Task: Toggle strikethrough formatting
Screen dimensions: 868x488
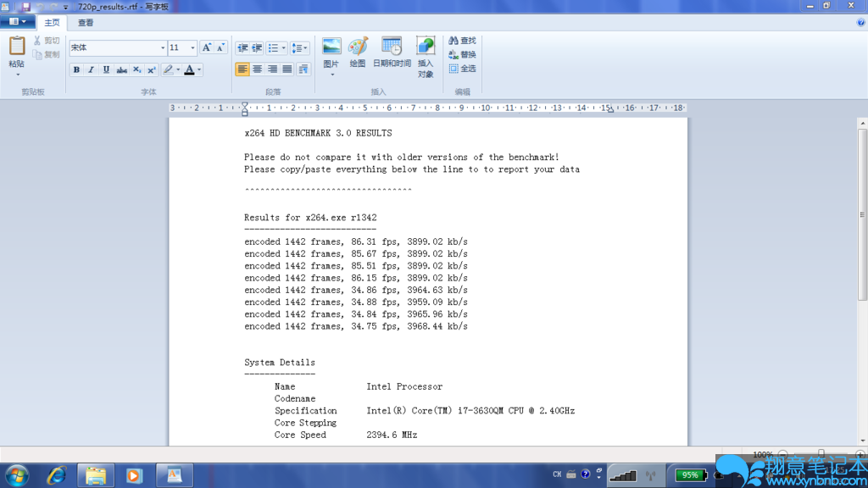Action: click(x=121, y=69)
